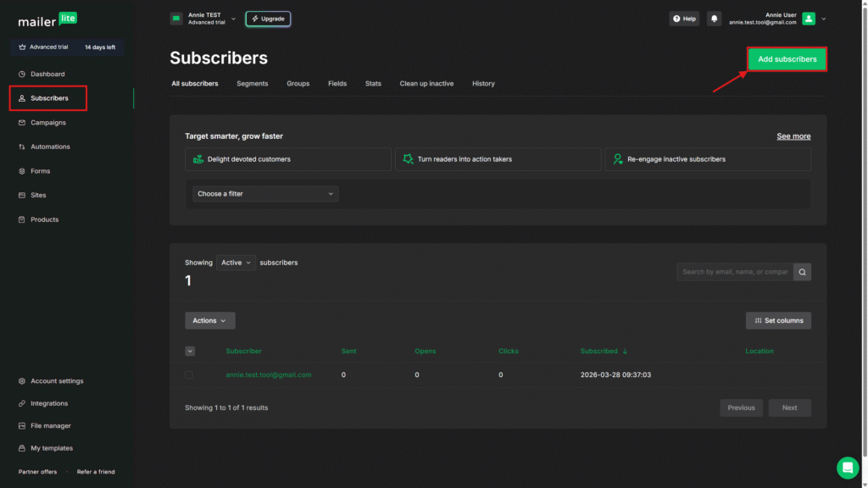868x488 pixels.
Task: Open Automations in the sidebar
Action: coord(50,147)
